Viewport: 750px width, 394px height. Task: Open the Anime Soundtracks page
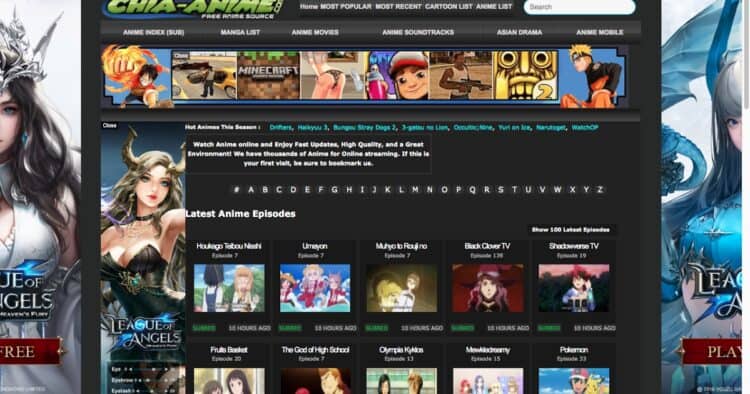pos(418,32)
